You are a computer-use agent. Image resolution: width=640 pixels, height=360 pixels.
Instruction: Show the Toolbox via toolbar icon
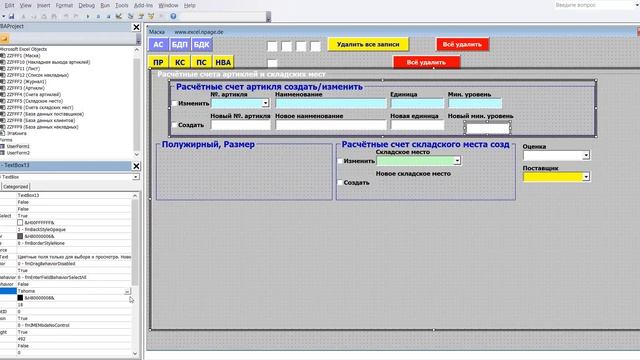[161, 16]
